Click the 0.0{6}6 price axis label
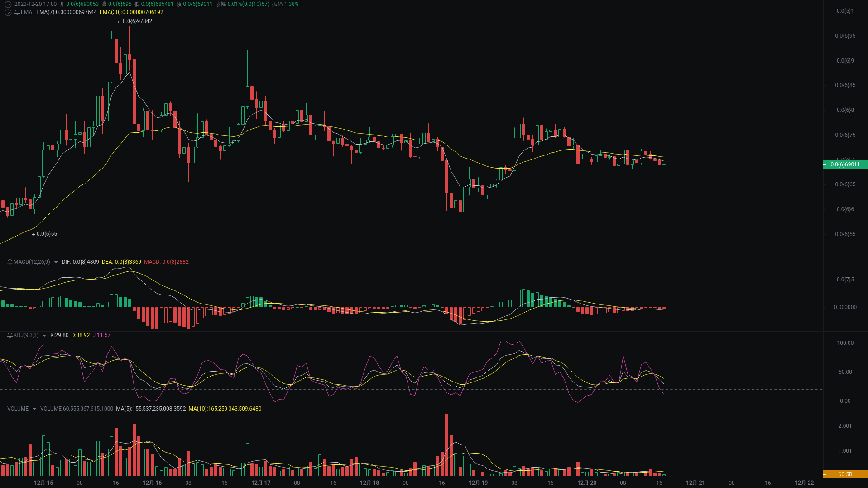The width and height of the screenshot is (868, 488). pyautogui.click(x=845, y=209)
